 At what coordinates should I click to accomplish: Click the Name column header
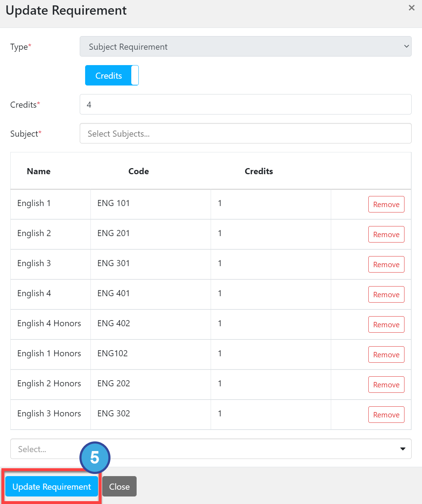tap(39, 171)
